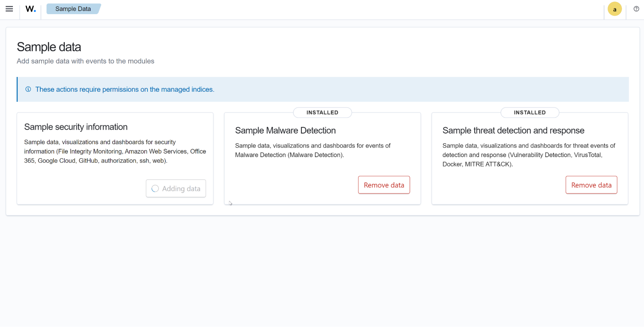Click the Sample Malware Detection card title
Image resolution: width=644 pixels, height=327 pixels.
[285, 130]
